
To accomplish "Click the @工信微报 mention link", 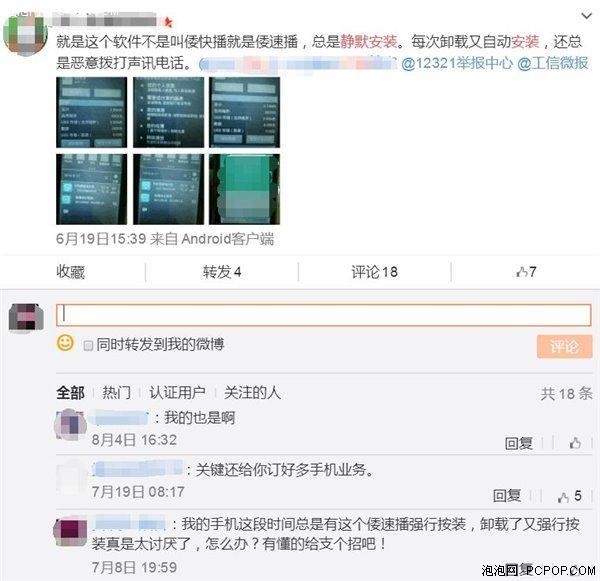I will (553, 63).
